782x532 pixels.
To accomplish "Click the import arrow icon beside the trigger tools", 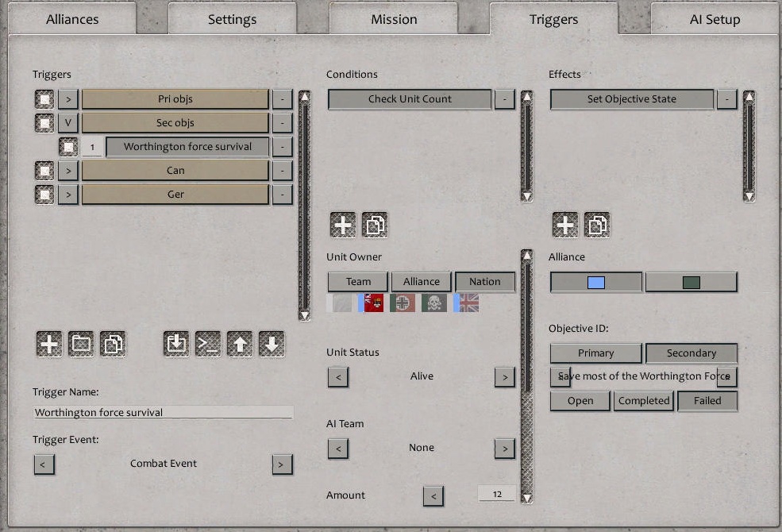I will [x=175, y=344].
